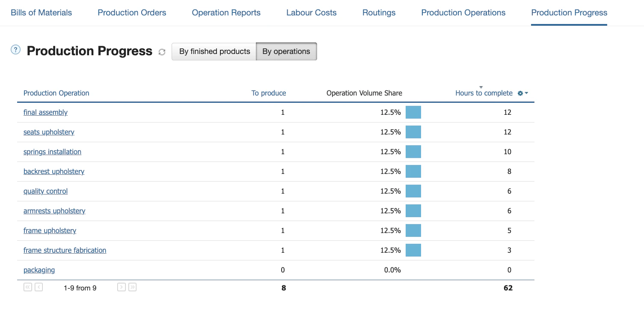This screenshot has height=320, width=644.
Task: Open the help question mark icon
Action: [15, 50]
